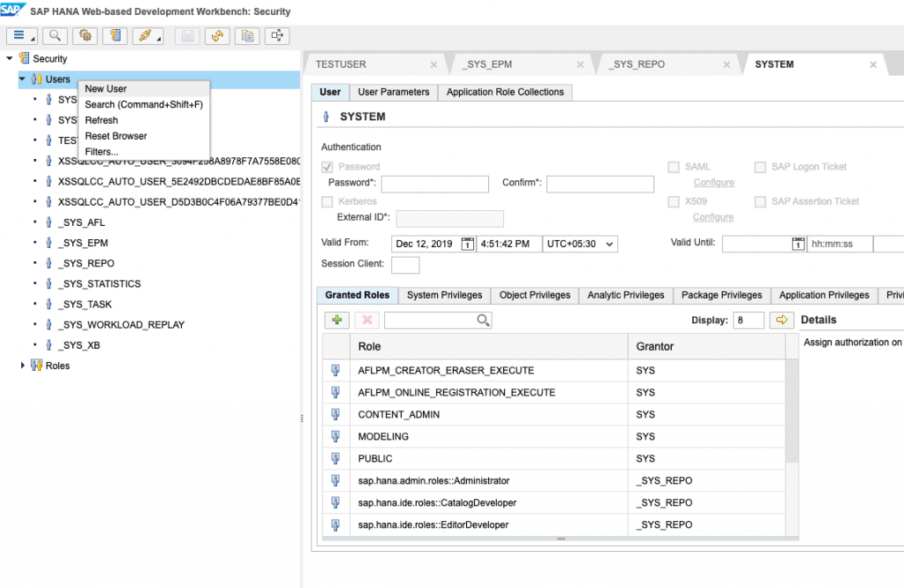Open the UTC+05:30 timezone dropdown
Screen dimensions: 904x588
tap(580, 244)
